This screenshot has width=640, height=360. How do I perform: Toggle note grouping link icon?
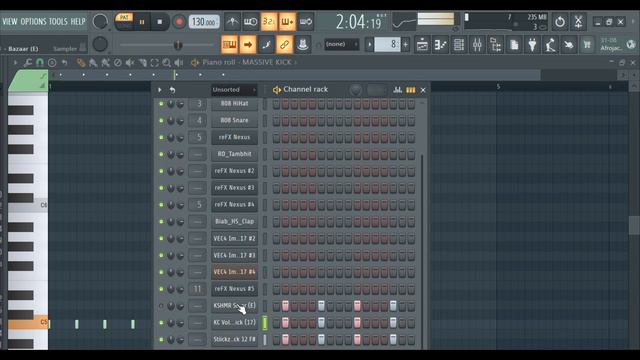pyautogui.click(x=284, y=44)
